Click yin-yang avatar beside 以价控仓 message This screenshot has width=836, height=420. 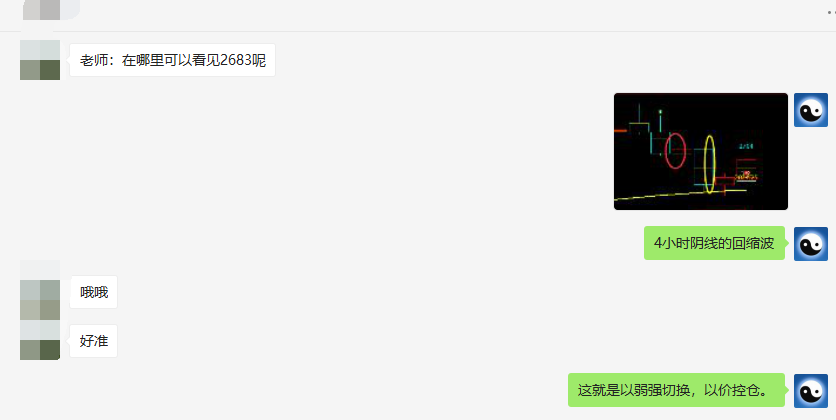[810, 391]
